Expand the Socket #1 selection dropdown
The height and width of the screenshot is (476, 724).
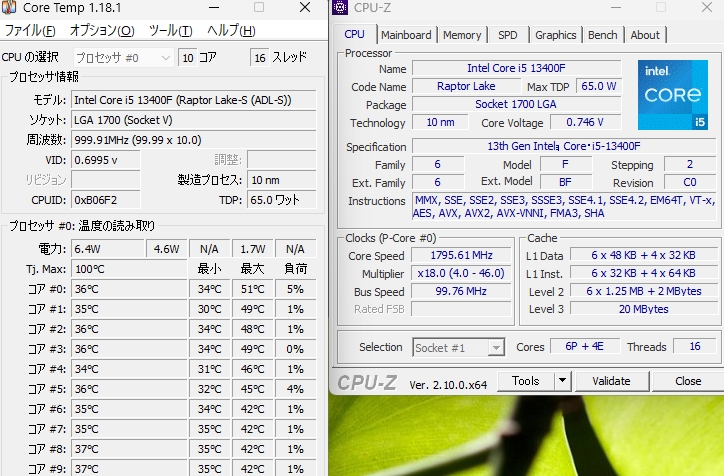458,347
